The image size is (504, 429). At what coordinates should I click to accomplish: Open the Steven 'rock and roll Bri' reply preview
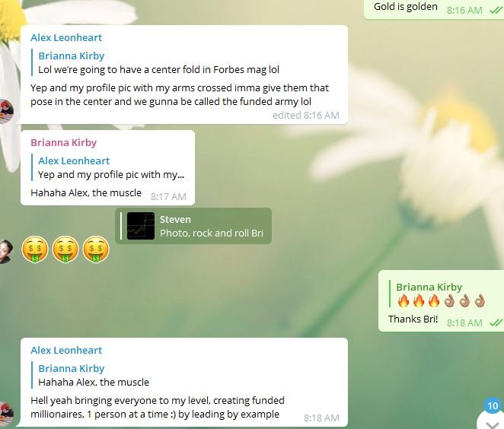click(193, 226)
